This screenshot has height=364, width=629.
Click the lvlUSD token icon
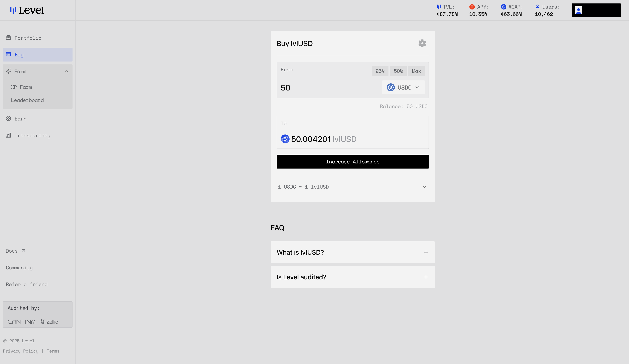click(285, 139)
